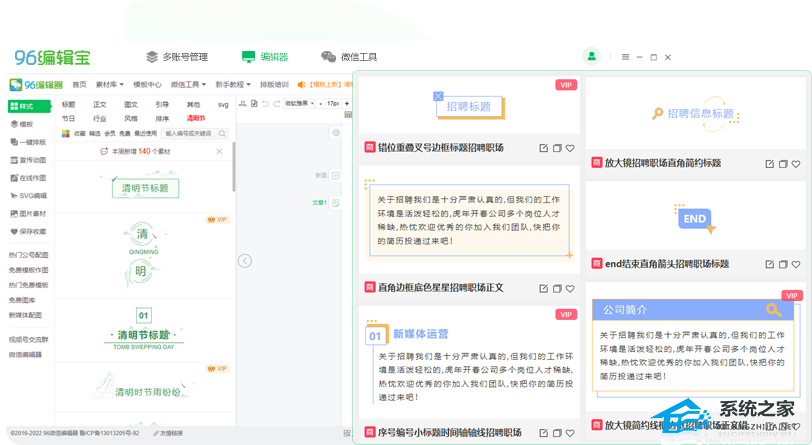Screen dimensions: 812x445
Task: Open 模板 in the left sidebar
Action: click(22, 124)
